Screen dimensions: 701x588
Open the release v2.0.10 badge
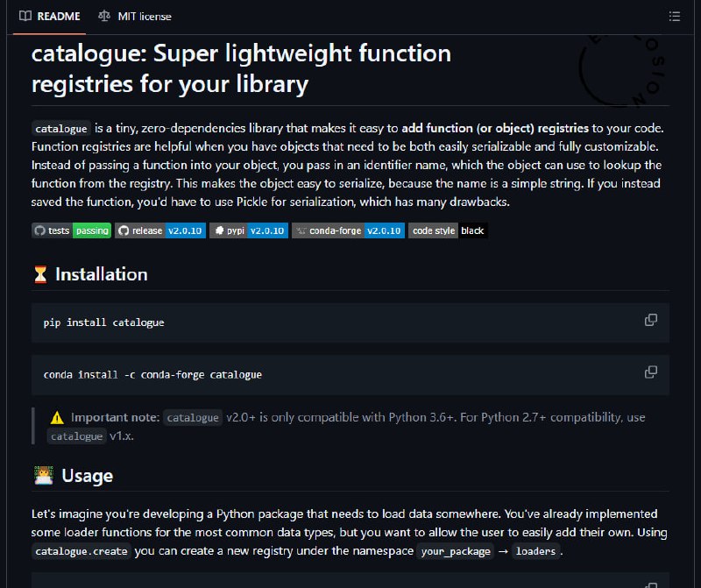[160, 230]
